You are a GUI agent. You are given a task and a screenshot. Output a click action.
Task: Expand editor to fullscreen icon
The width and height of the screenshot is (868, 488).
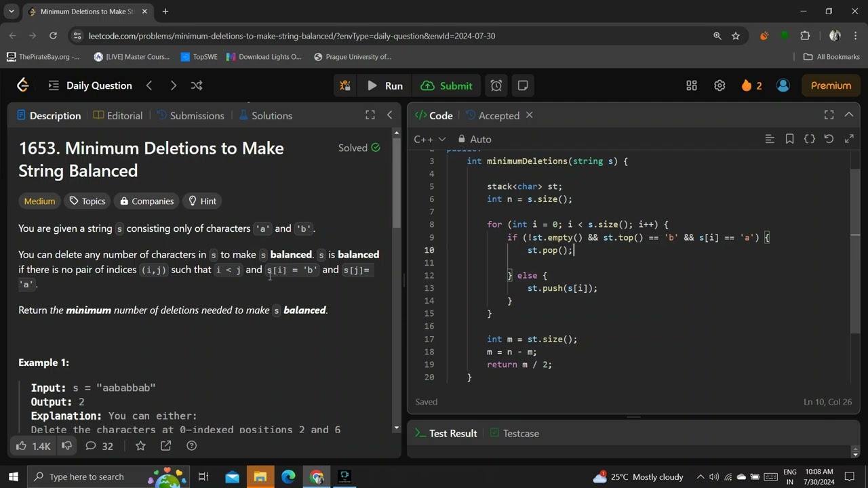click(x=849, y=139)
